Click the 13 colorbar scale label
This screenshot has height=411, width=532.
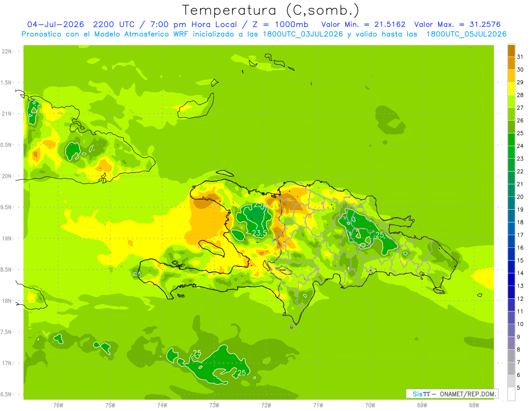click(x=520, y=286)
